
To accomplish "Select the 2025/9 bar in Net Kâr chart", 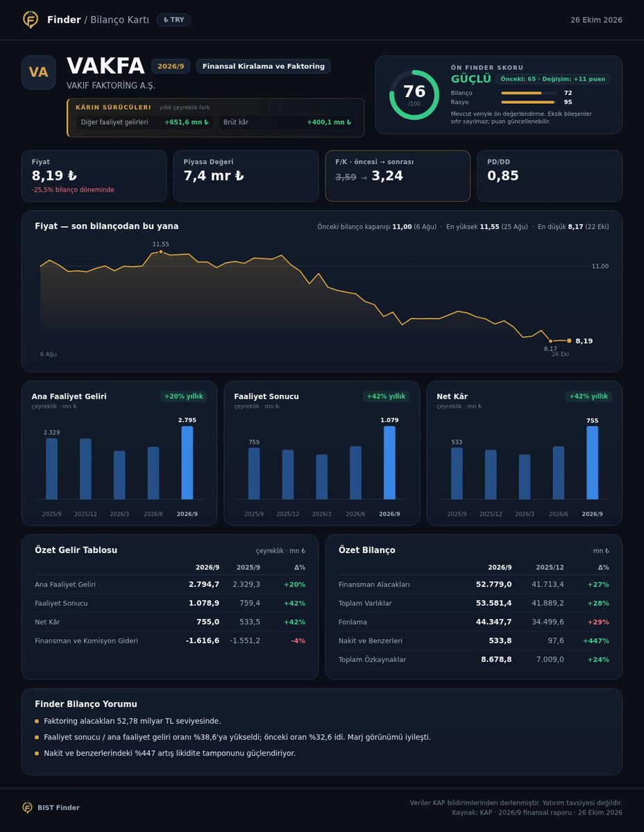I will (x=457, y=473).
